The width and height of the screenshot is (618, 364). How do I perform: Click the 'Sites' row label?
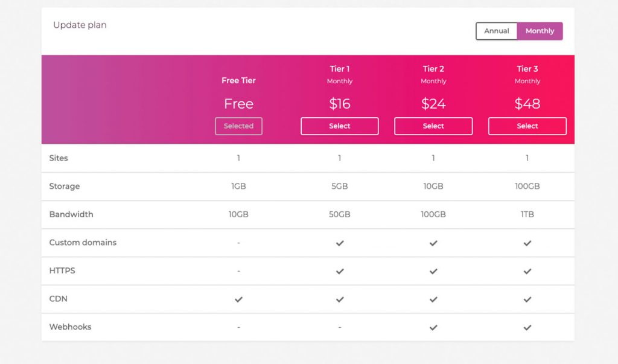coord(59,158)
